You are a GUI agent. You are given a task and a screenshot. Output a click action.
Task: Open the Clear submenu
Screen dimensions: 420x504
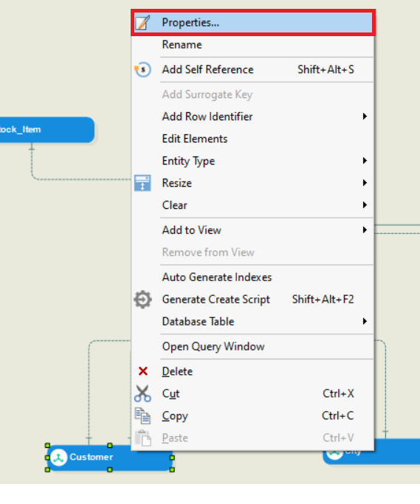point(252,205)
